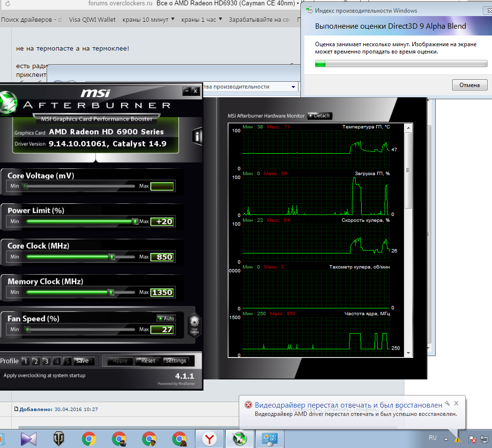The image size is (492, 448).
Task: Click the post document icon near Добавлено
Action: pos(17,409)
